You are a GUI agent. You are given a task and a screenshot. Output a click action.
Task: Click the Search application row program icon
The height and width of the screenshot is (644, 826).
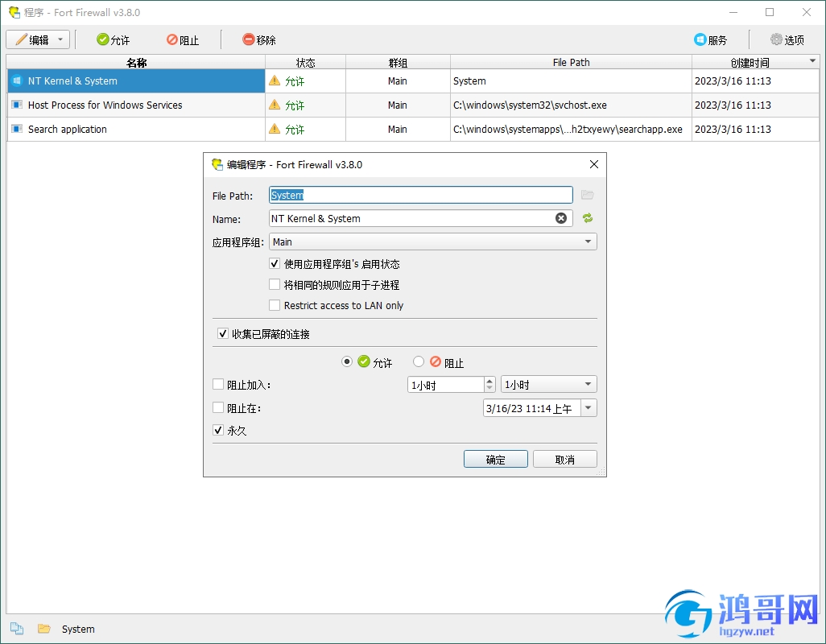[17, 129]
